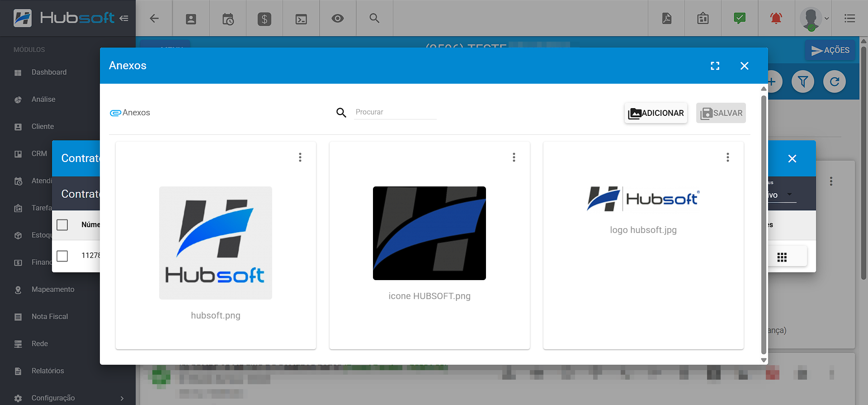Collapse the Hubsoft sidebar menu arrow

pos(124,18)
